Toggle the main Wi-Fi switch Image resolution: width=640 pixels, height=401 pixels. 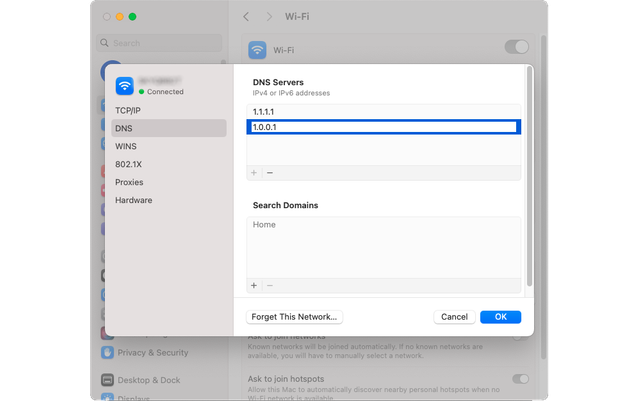click(x=516, y=47)
